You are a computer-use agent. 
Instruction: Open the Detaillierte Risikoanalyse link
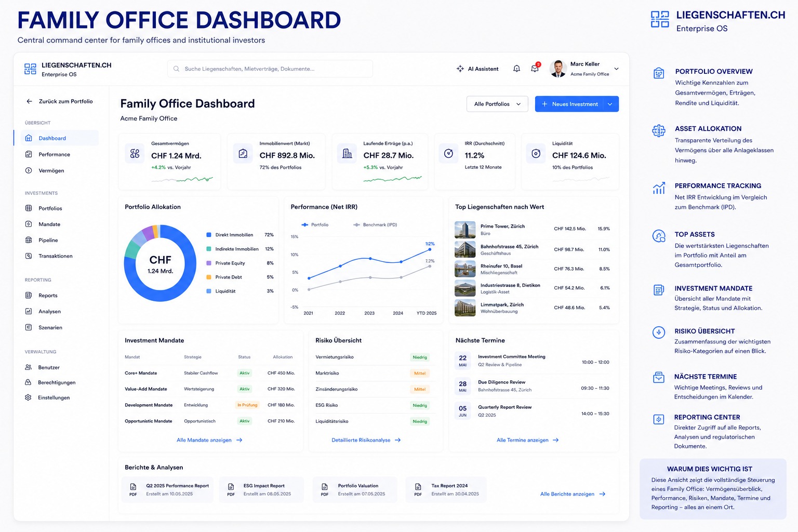coord(366,440)
